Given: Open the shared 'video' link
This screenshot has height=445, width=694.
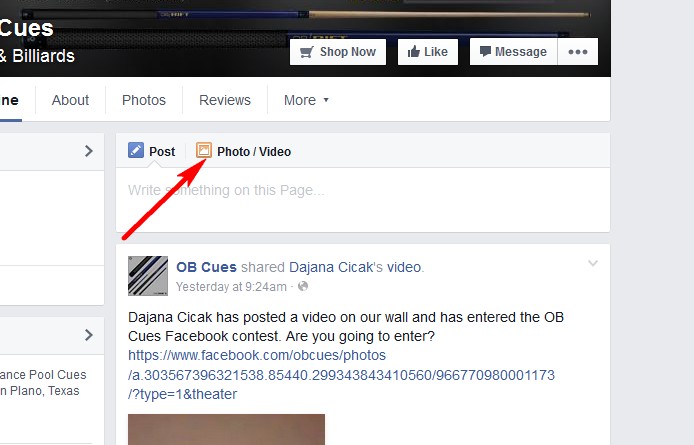Looking at the screenshot, I should (x=404, y=267).
